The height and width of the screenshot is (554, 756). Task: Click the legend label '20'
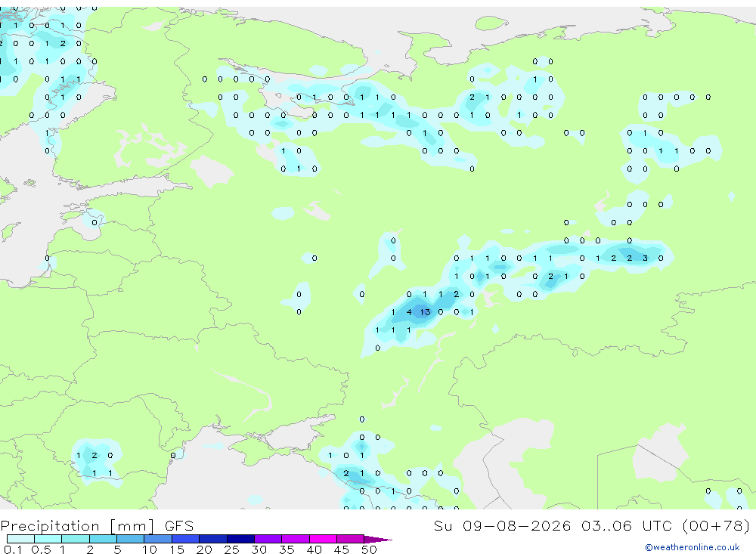click(204, 549)
